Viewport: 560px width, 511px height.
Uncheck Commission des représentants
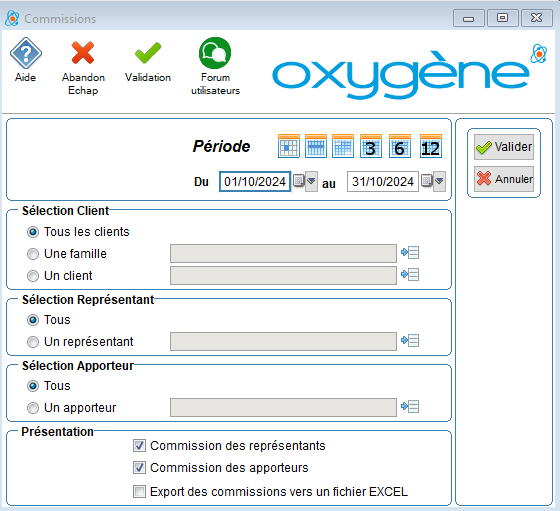pyautogui.click(x=139, y=446)
